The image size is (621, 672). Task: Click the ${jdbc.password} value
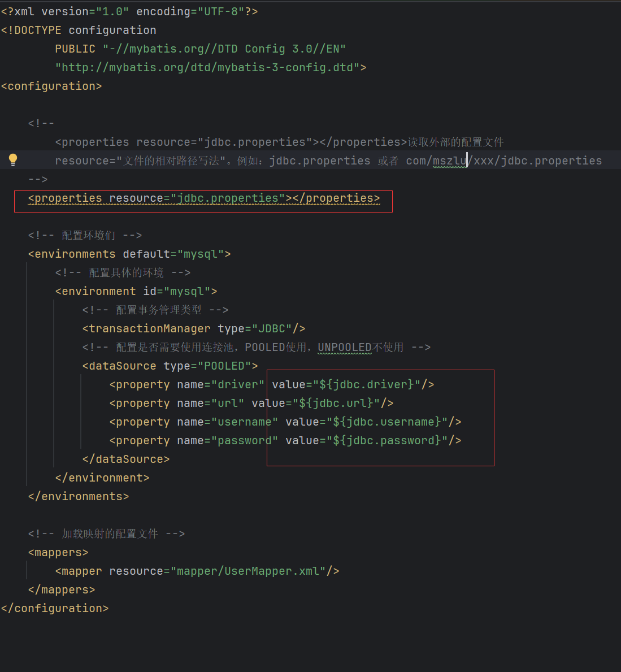[387, 441]
